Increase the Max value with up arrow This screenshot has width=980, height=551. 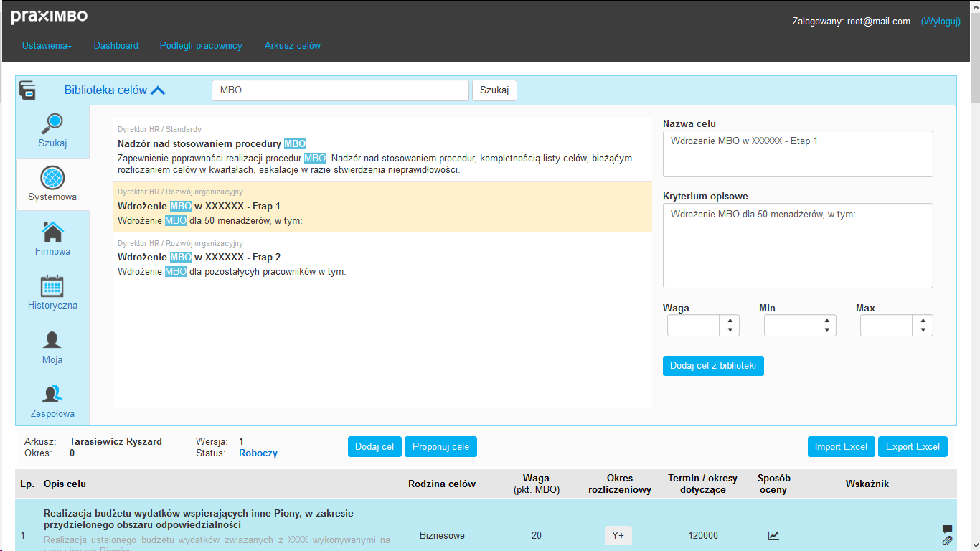coord(923,321)
